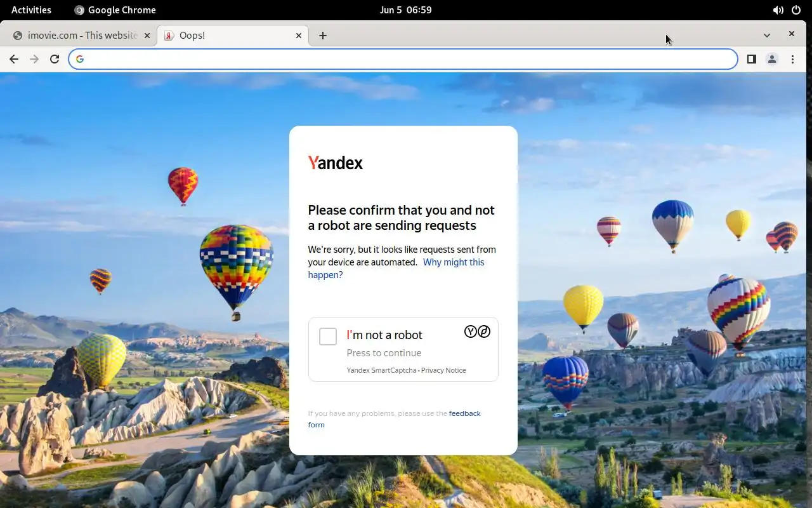Click the globe favicon on imovie.com tab

tap(17, 36)
